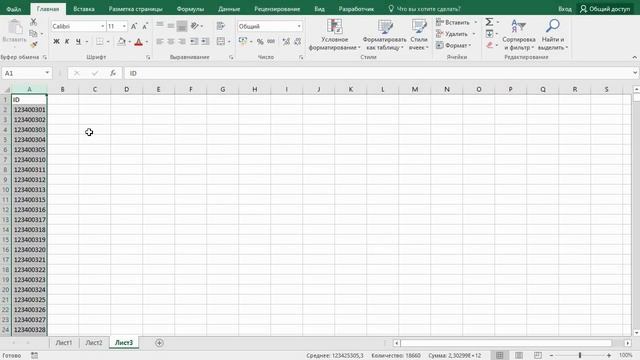The image size is (640, 360).
Task: Click the zoom slider handle
Action: point(580,356)
